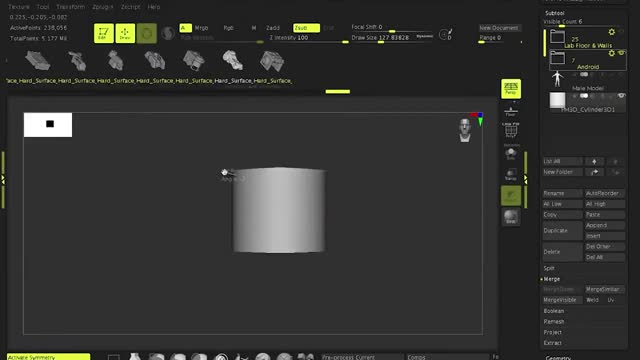Open the Zplugin menu
This screenshot has width=640, height=360.
pyautogui.click(x=102, y=7)
